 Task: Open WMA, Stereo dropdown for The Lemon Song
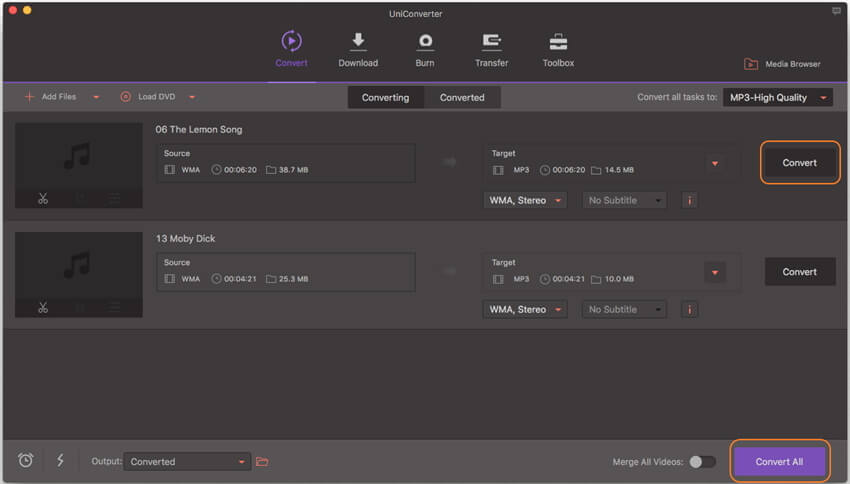pyautogui.click(x=525, y=200)
